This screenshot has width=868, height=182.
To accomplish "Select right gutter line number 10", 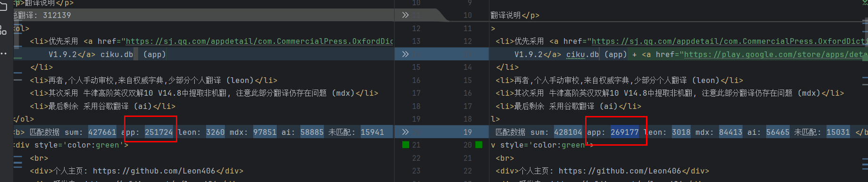I will click(x=467, y=16).
